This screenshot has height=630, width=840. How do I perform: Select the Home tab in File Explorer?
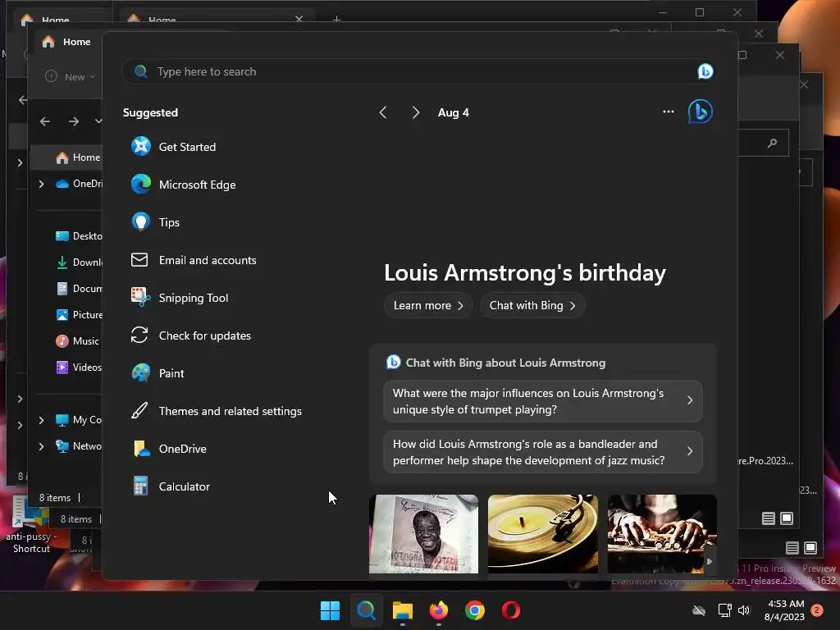pyautogui.click(x=66, y=42)
